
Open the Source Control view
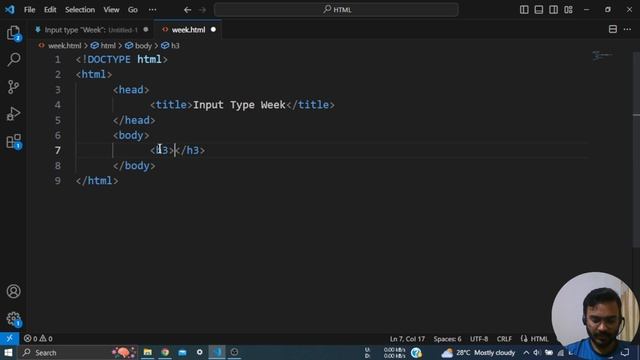pyautogui.click(x=13, y=87)
